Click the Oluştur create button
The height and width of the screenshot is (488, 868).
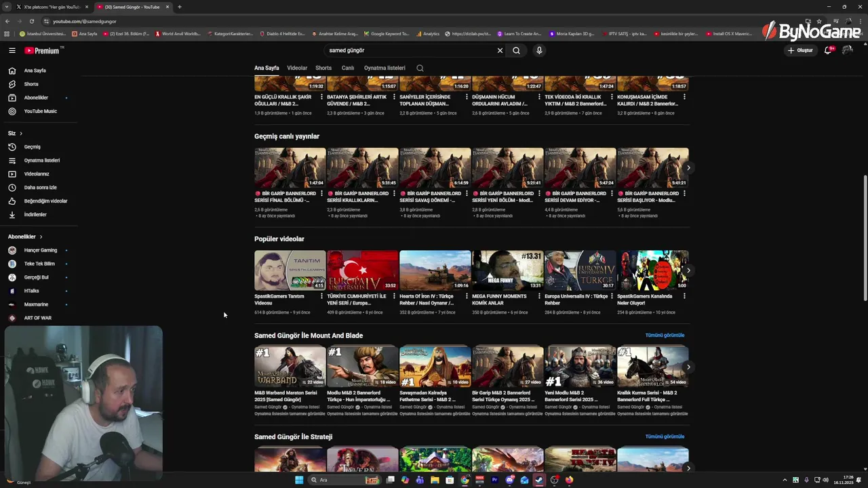801,50
